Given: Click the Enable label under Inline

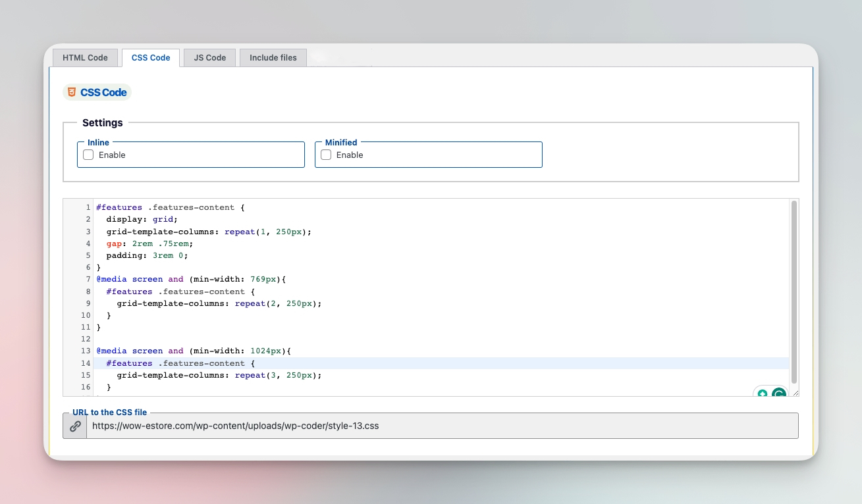Looking at the screenshot, I should 112,155.
